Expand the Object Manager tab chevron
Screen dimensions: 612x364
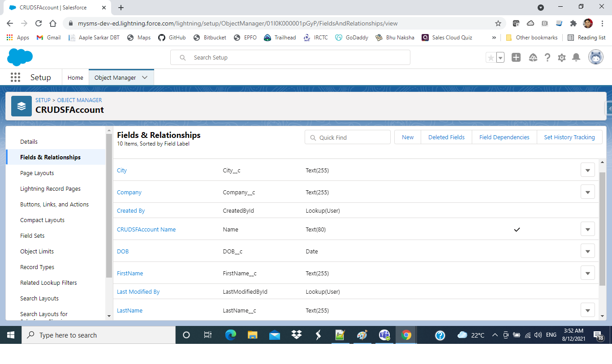[x=145, y=77]
